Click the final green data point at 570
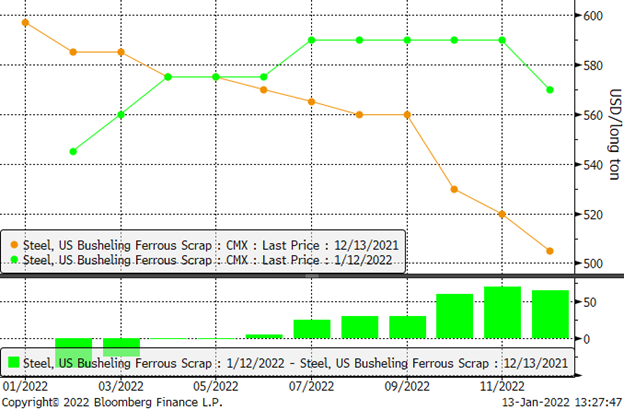The image size is (624, 410). [550, 90]
